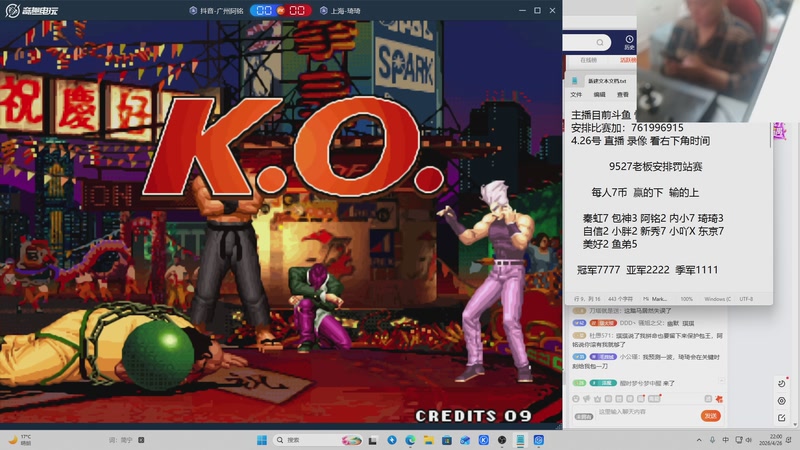Viewport: 800px width, 450px height.
Task: Open the 文件 menu in Notepad
Action: point(576,94)
